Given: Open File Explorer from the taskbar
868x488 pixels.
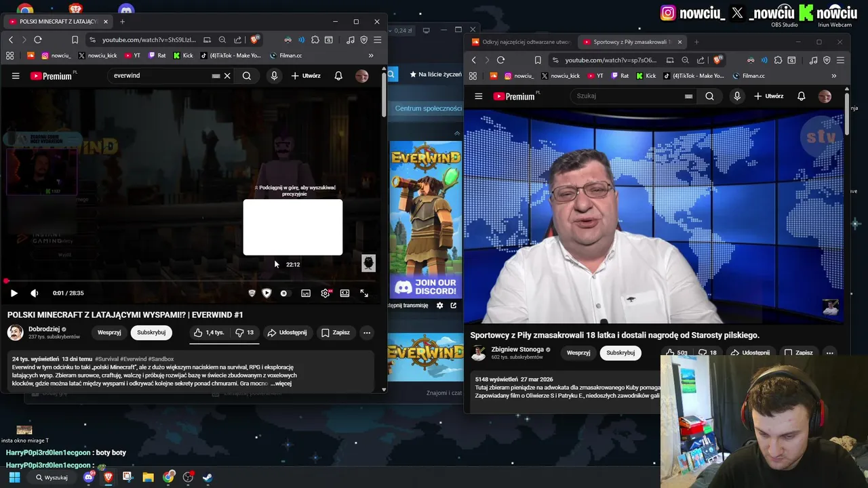Looking at the screenshot, I should [148, 477].
